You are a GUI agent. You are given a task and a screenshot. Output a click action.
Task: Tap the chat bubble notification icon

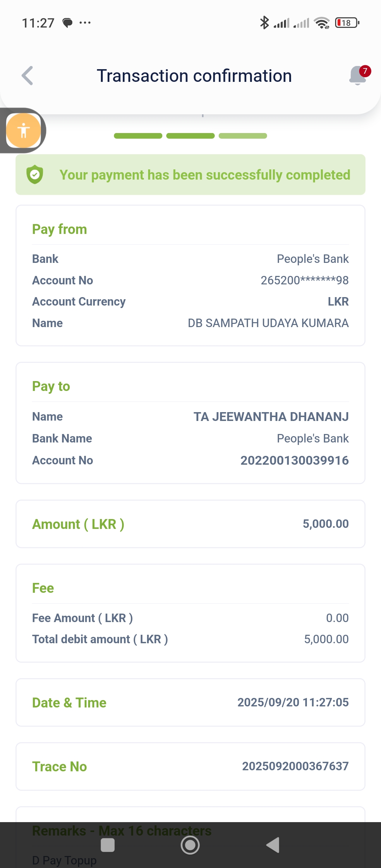pos(67,23)
